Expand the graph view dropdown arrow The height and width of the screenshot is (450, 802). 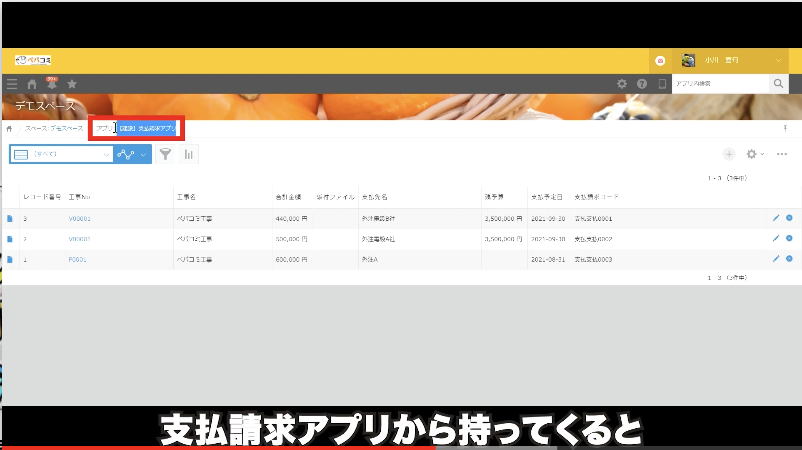point(144,154)
